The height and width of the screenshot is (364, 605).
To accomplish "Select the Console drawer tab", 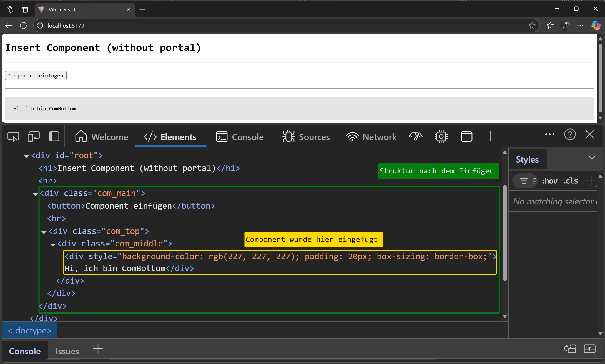I will [x=25, y=351].
